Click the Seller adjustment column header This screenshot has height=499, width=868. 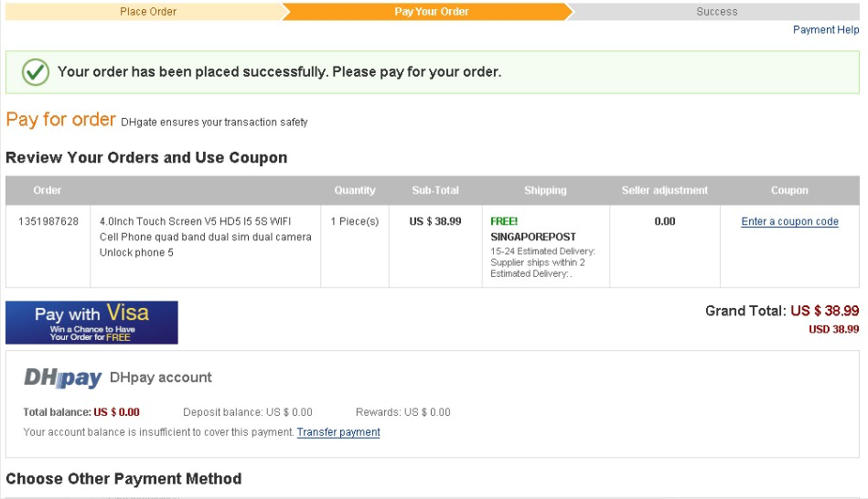click(x=664, y=190)
